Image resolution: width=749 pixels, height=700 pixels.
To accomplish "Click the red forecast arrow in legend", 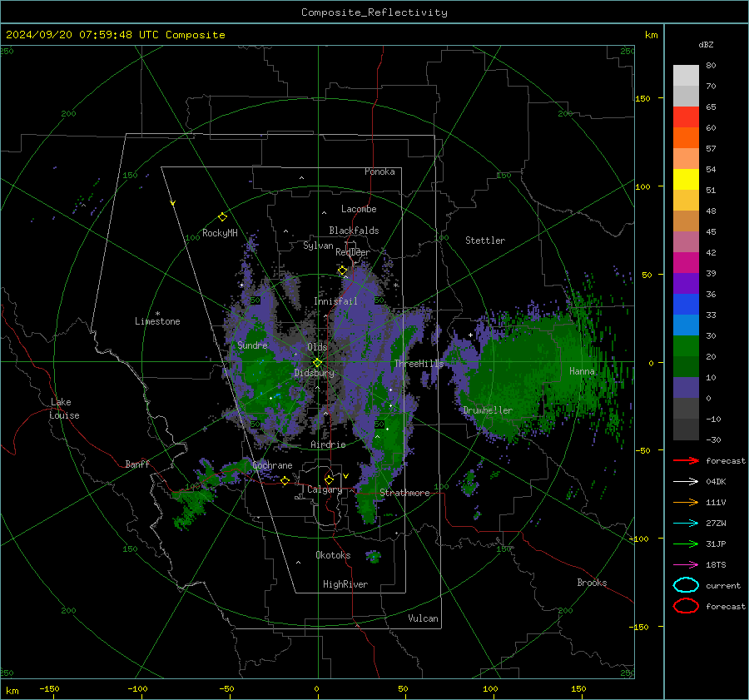I will coord(686,460).
